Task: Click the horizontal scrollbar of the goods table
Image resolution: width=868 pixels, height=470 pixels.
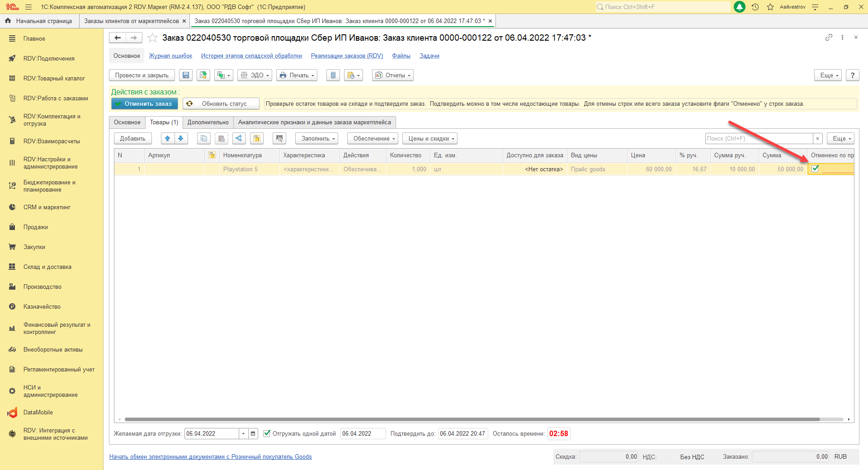Action: click(x=472, y=419)
